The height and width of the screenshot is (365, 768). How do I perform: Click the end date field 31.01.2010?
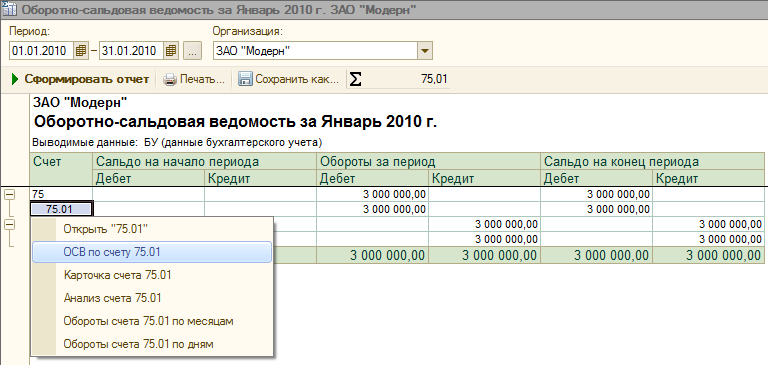tap(131, 50)
